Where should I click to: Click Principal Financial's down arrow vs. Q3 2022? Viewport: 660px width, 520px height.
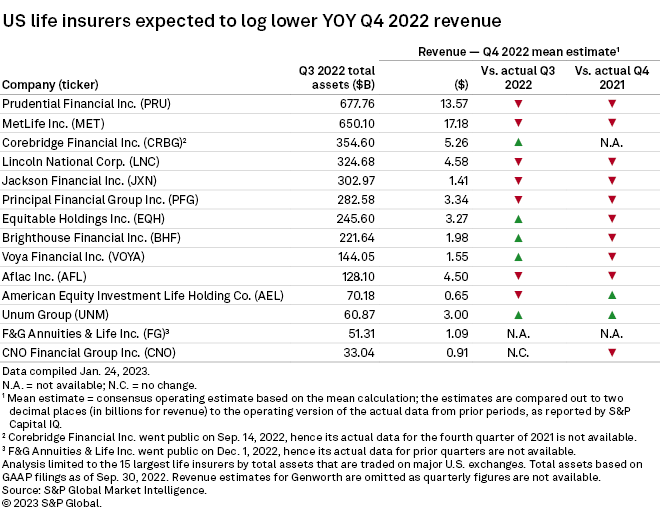coord(518,200)
